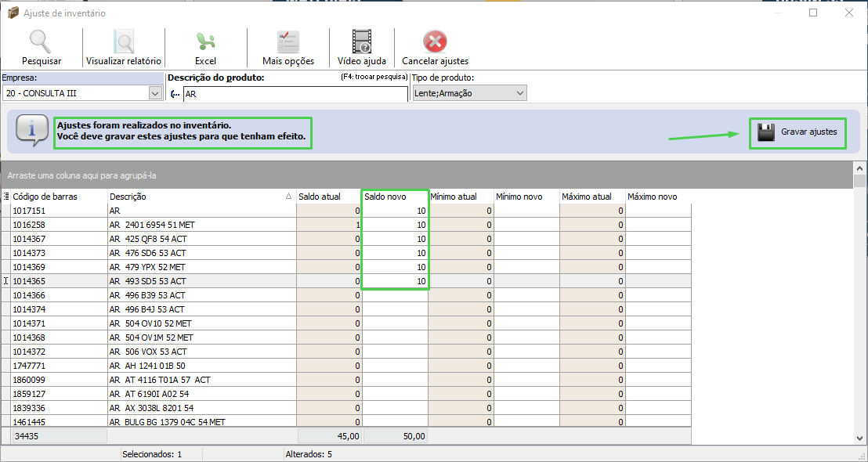This screenshot has width=868, height=462.
Task: Click the Pesquisar magnifier icon
Action: 41,42
